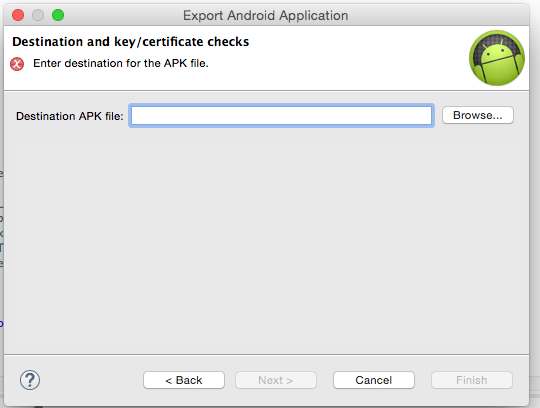Click the greyed-out minimize window button
Image resolution: width=540 pixels, height=408 pixels.
38,15
